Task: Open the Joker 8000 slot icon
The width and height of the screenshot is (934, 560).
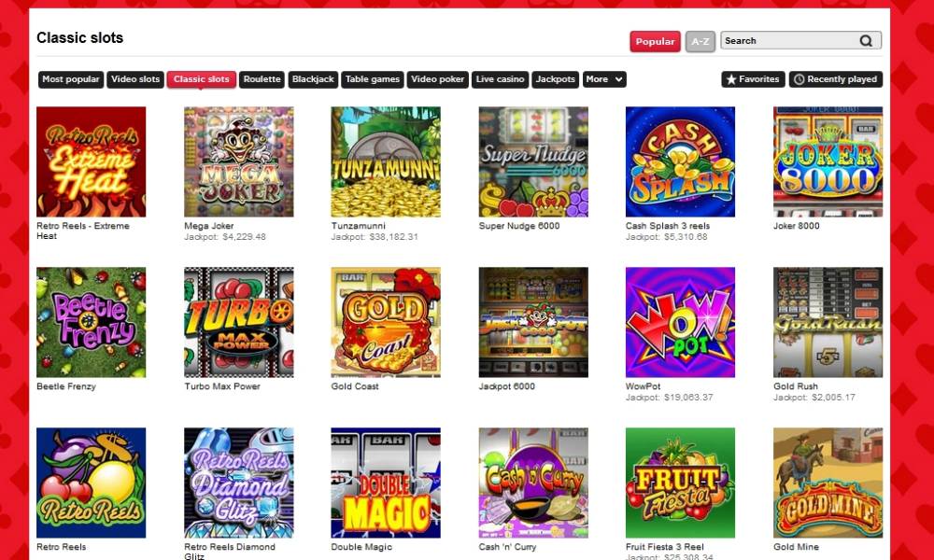Action: click(828, 161)
